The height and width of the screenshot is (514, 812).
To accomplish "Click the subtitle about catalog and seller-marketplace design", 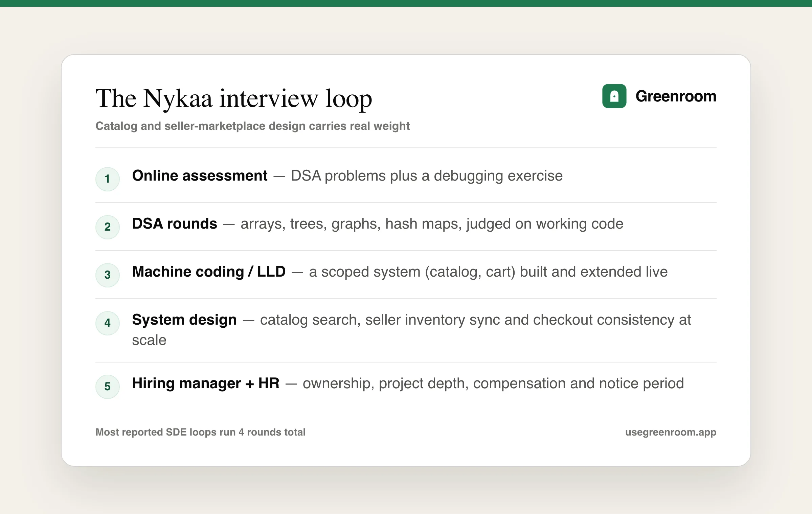I will click(x=252, y=126).
